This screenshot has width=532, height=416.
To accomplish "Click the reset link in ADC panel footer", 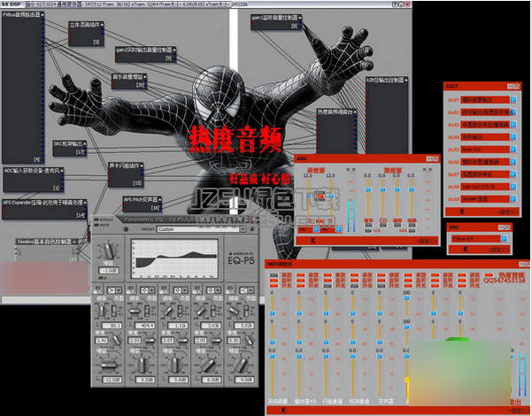I will [x=428, y=241].
